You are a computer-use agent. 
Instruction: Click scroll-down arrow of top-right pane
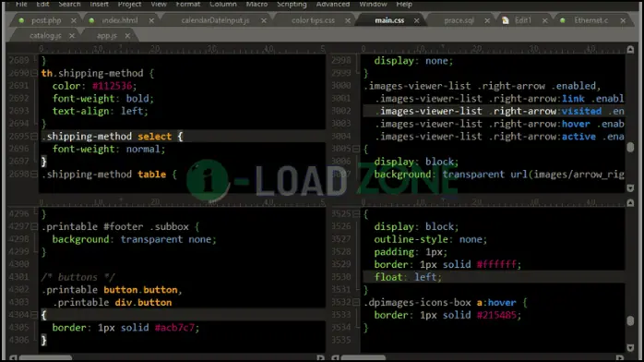tap(630, 188)
